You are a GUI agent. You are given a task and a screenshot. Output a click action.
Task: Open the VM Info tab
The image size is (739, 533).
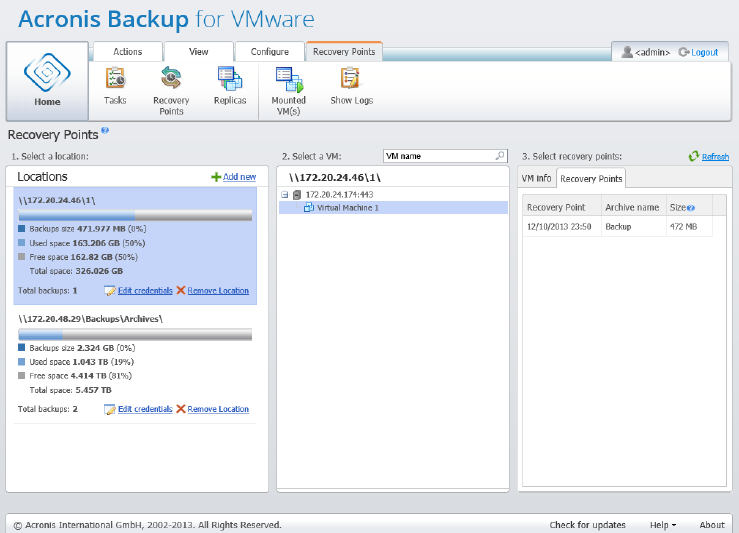[536, 178]
